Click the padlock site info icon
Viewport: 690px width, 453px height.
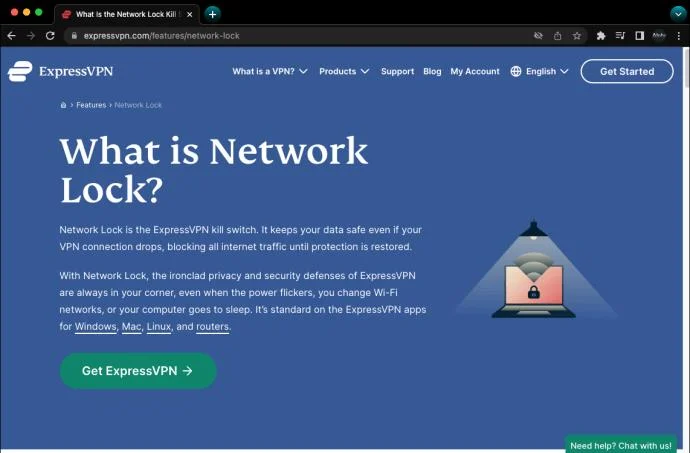tap(74, 36)
